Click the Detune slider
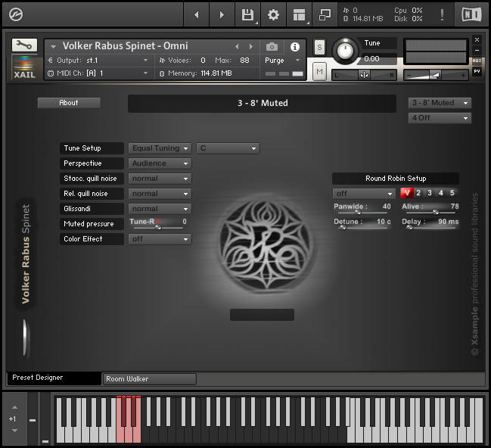 (x=362, y=228)
